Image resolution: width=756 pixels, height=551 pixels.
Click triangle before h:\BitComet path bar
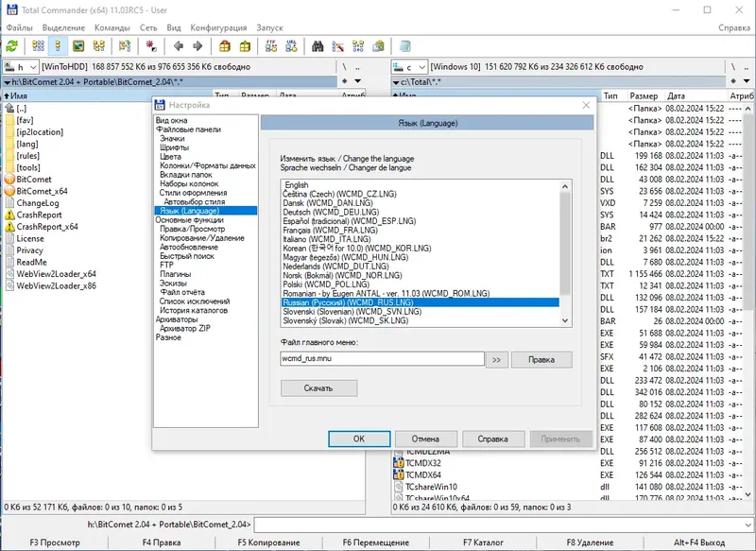pyautogui.click(x=8, y=82)
